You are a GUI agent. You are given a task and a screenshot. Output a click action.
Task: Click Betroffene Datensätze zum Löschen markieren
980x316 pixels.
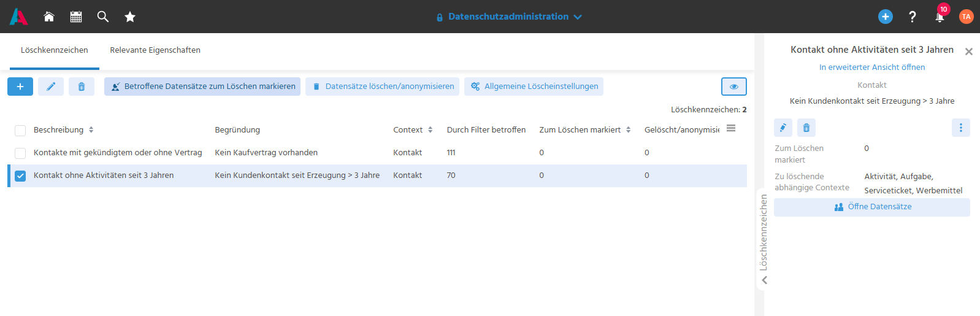[x=202, y=87]
